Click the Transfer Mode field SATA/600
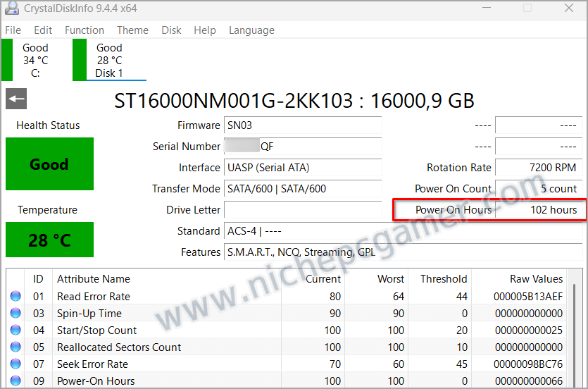Screen dimensions: 588x389 pos(303,188)
